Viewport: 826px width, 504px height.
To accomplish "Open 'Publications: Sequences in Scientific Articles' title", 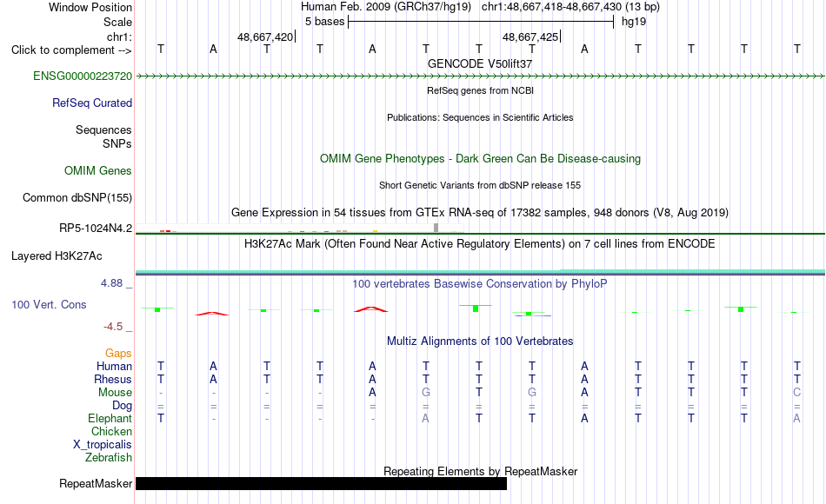I will tap(480, 117).
